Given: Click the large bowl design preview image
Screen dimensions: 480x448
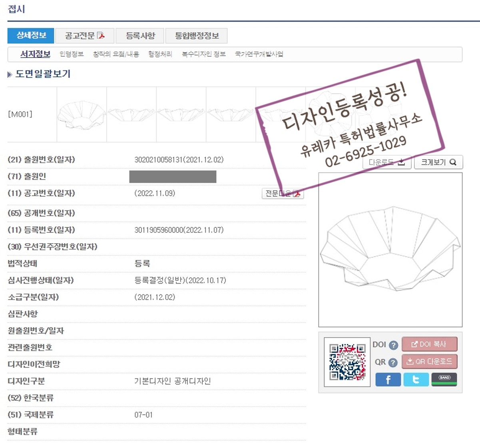Looking at the screenshot, I should pos(390,250).
